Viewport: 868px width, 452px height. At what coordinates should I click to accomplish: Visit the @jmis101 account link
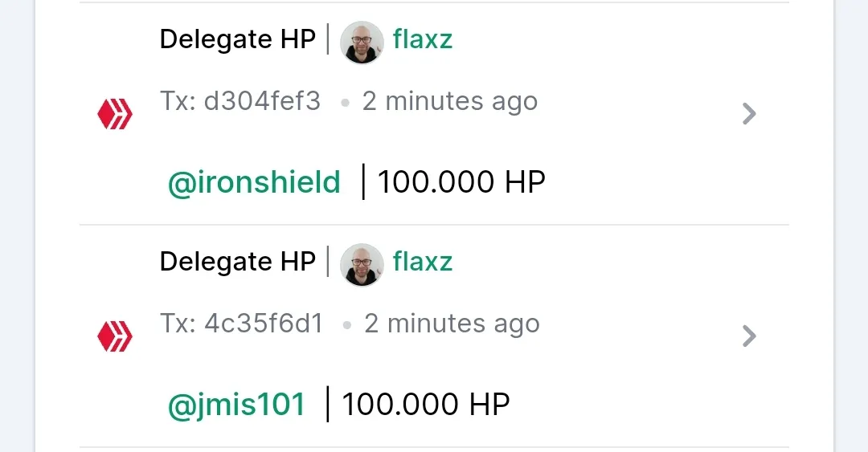236,405
